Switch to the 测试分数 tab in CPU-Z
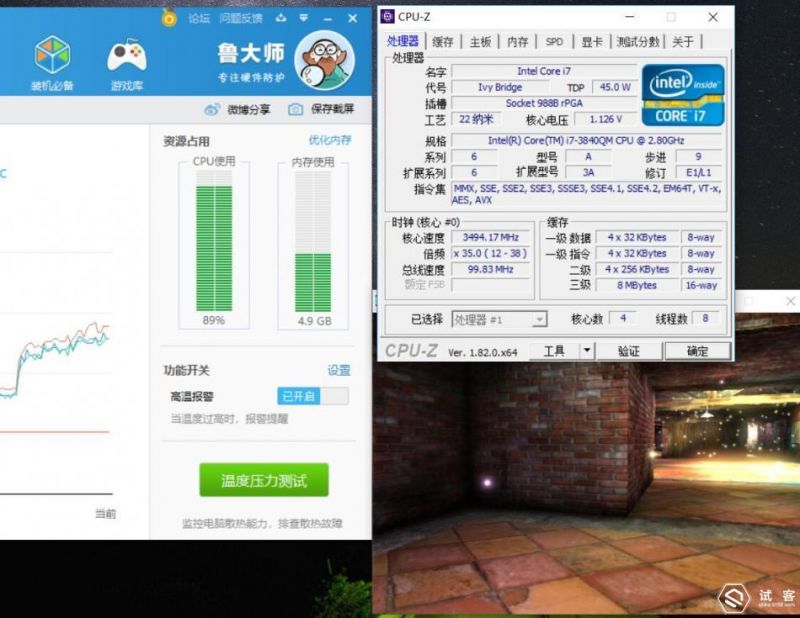 click(x=638, y=42)
